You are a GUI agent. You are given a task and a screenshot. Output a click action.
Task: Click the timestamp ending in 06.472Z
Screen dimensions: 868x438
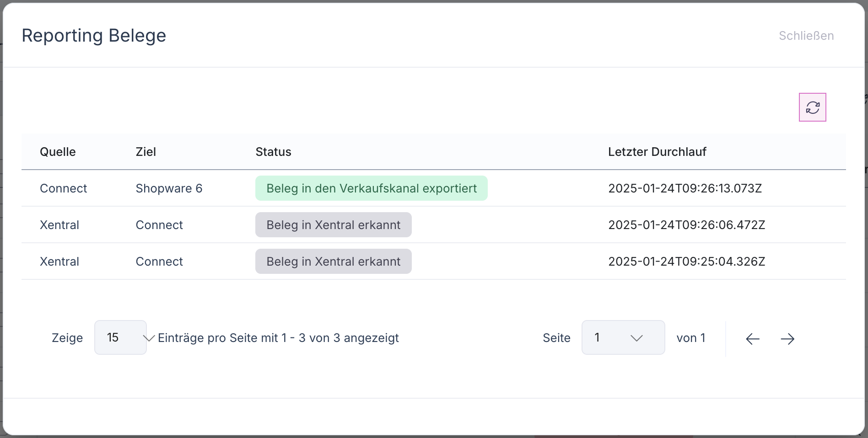click(686, 225)
